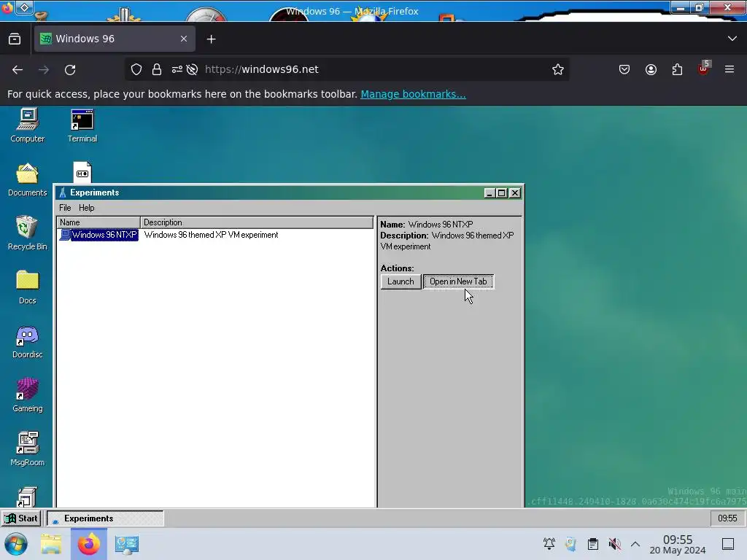Open Save to Pocket icon

[x=624, y=69]
